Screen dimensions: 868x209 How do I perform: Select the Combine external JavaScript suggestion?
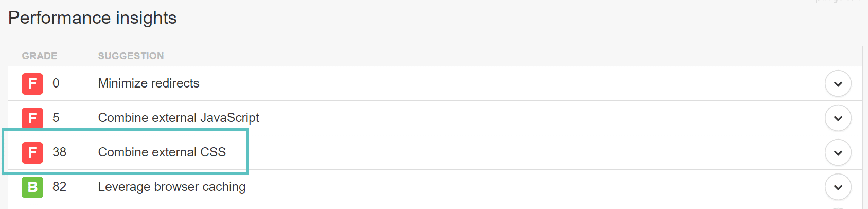point(178,118)
